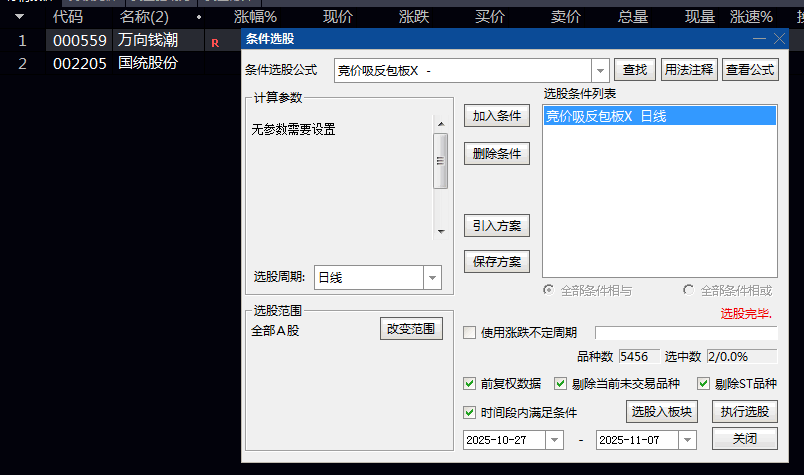Click the 计算参数 scrollbar thumb
The height and width of the screenshot is (475, 804).
pos(440,161)
